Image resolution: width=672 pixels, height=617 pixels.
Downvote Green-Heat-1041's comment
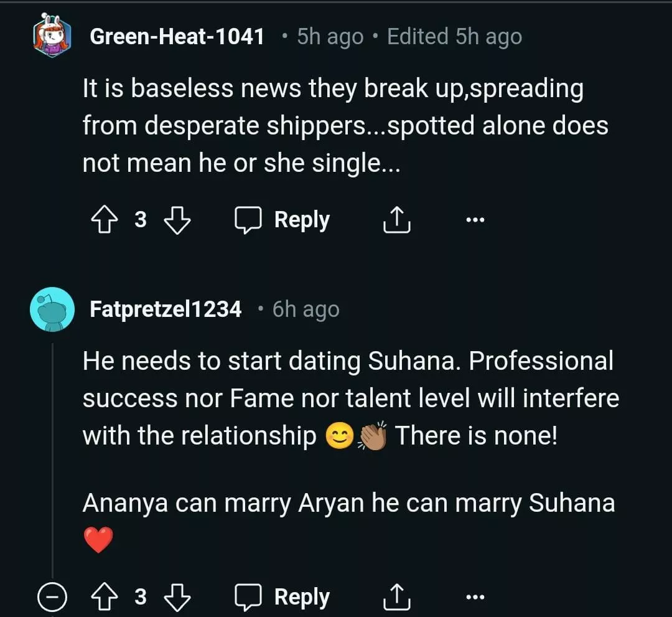click(x=177, y=220)
